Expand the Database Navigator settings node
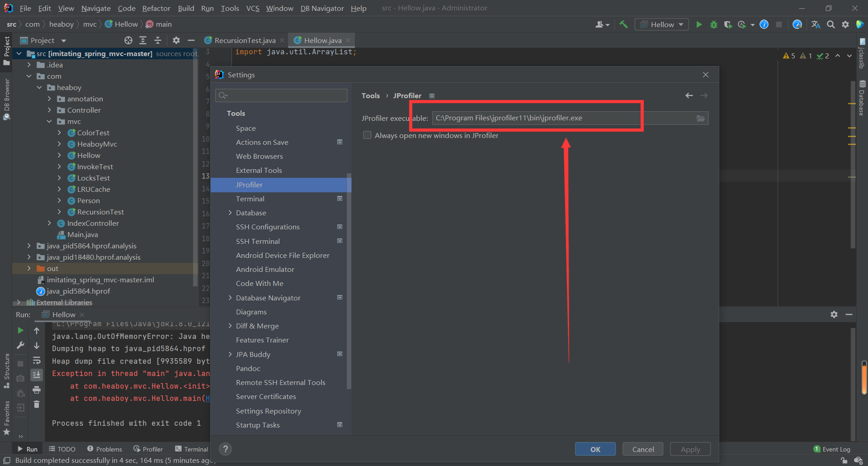The image size is (868, 466). 231,298
